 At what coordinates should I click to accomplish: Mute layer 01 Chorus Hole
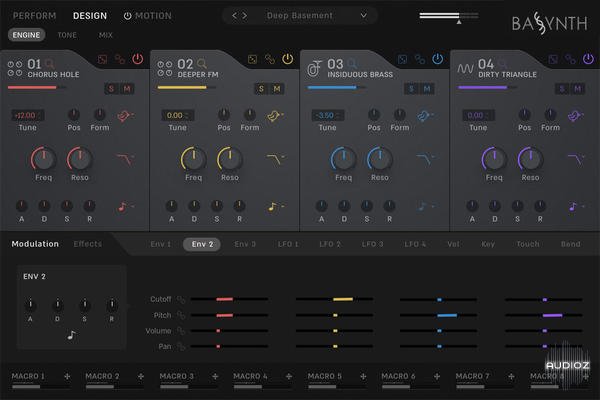point(127,89)
